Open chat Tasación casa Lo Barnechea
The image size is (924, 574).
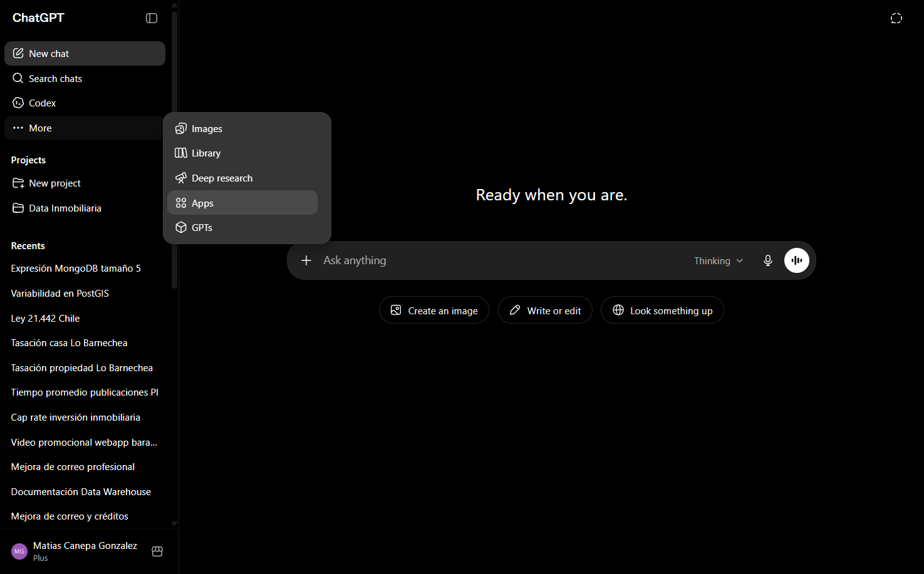point(85,343)
